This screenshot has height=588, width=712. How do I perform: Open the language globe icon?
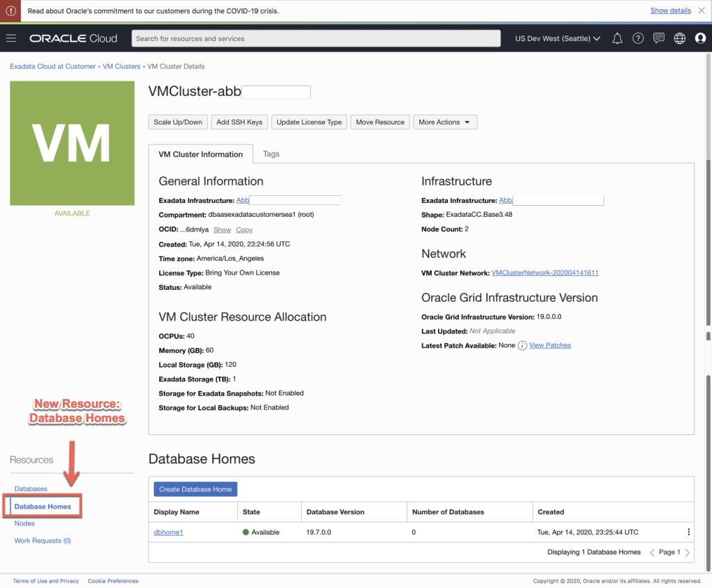click(679, 38)
